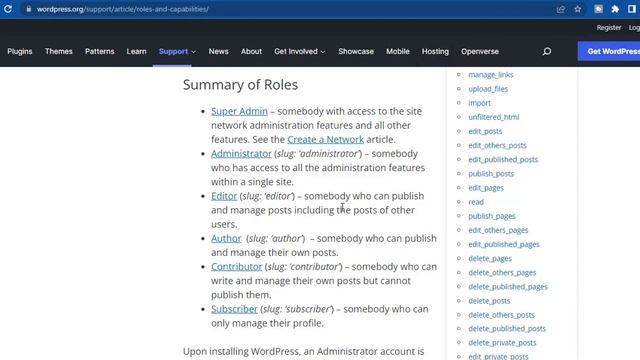Focus the browser address bar URL
Viewport: 640px width, 360px height.
pos(123,9)
